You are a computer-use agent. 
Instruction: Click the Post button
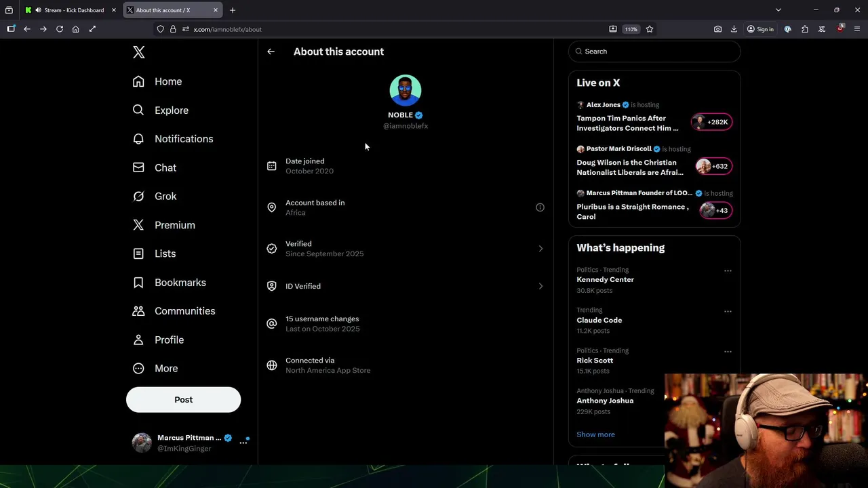point(183,400)
